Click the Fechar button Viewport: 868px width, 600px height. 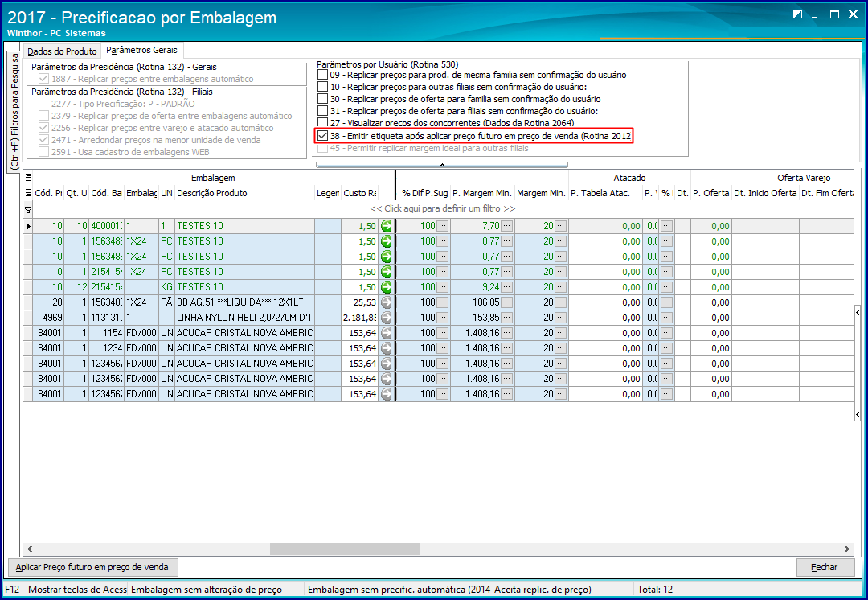(x=825, y=567)
